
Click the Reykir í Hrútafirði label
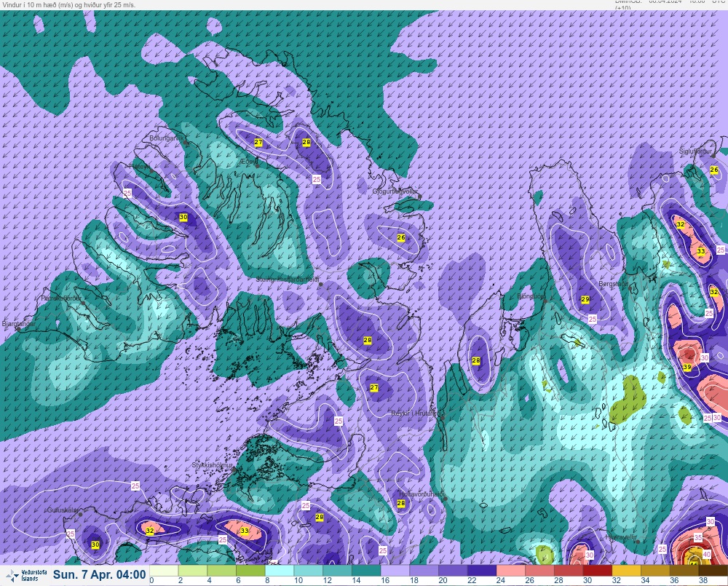click(x=417, y=413)
